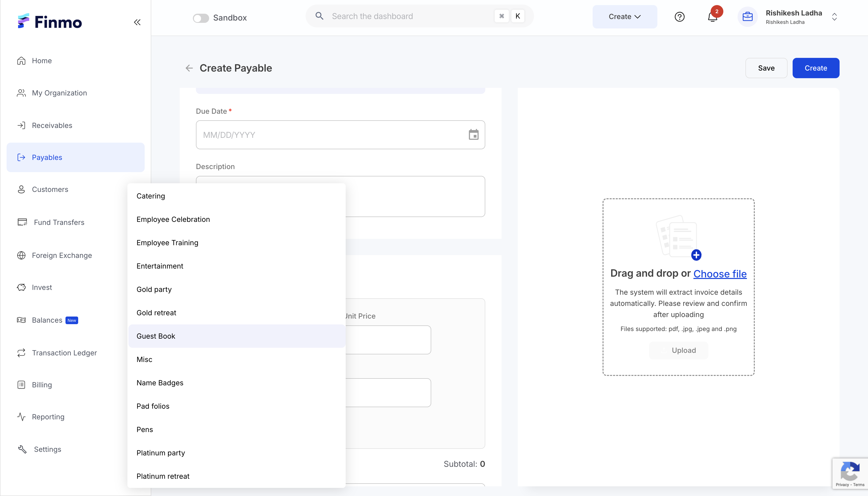Open Fund Transfers in sidebar
This screenshot has width=868, height=496.
point(59,222)
